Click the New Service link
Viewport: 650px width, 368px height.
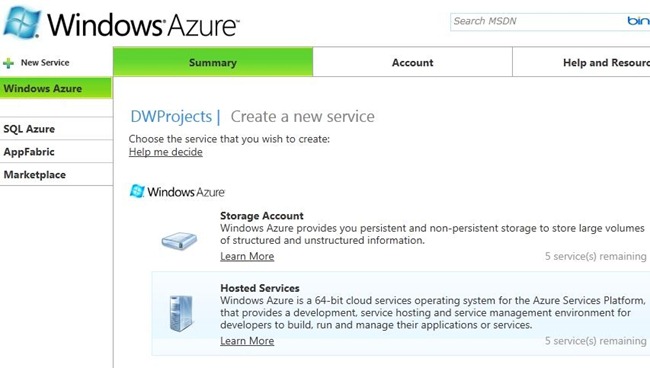click(45, 63)
